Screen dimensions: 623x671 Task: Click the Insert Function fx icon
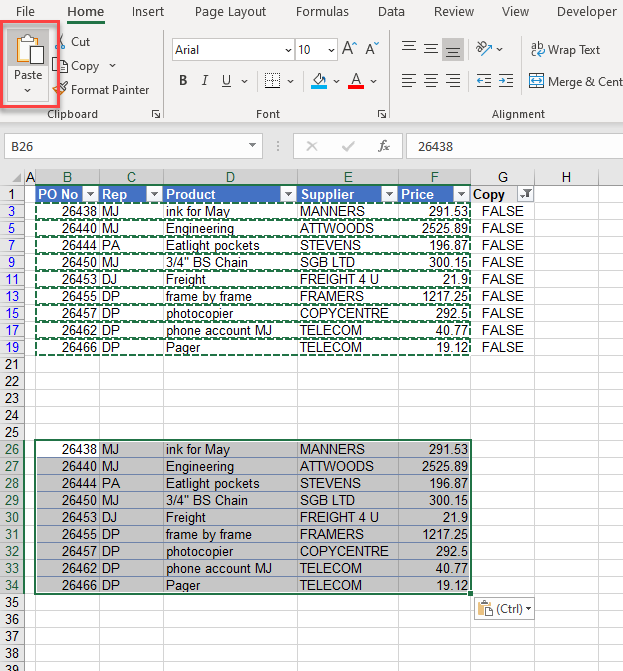coord(383,146)
